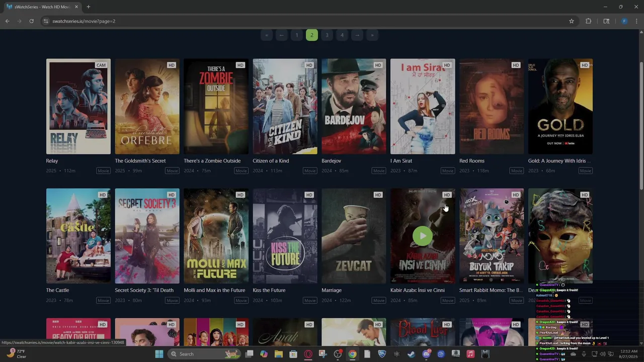The image size is (644, 362).
Task: Open Gold: A Journey With Idris poster
Action: (x=560, y=107)
